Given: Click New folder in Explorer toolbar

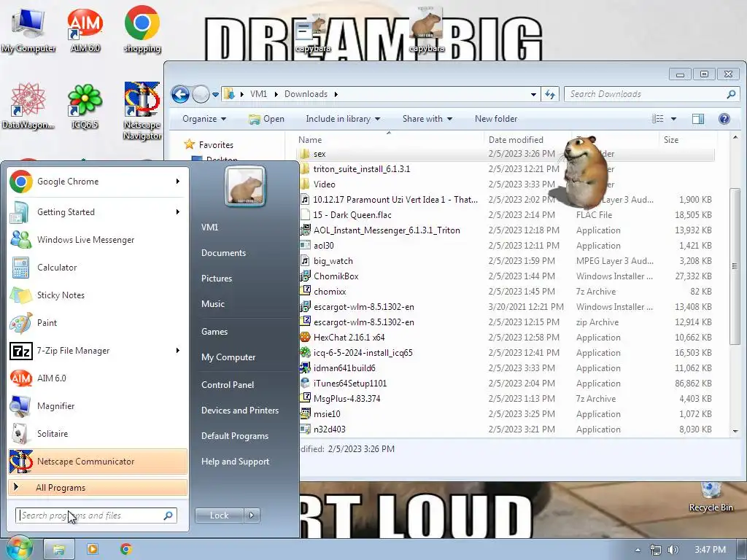Looking at the screenshot, I should point(496,119).
